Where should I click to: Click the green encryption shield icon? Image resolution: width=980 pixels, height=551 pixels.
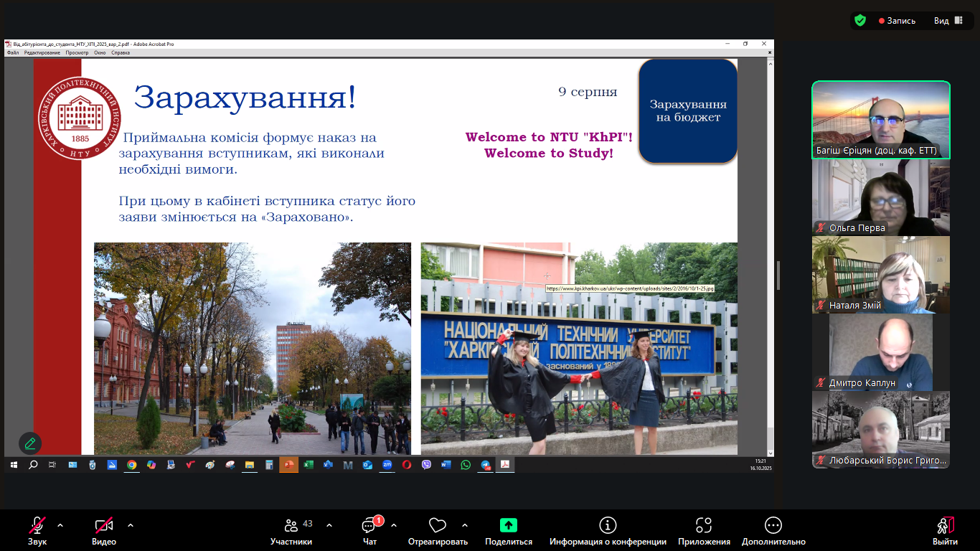coord(860,21)
